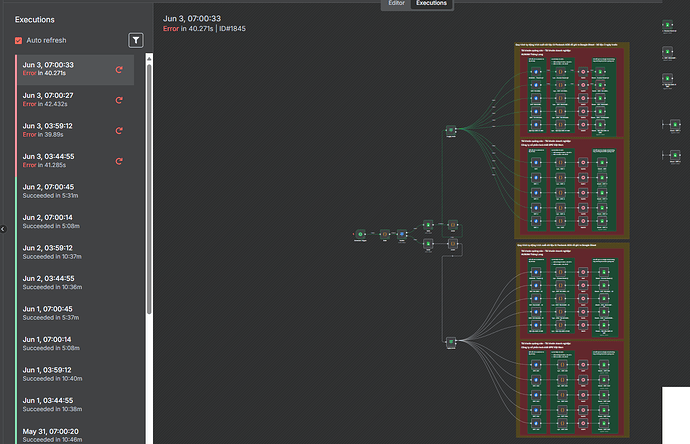
Task: Open the May 31, 07:00:20 execution
Action: [x=60, y=435]
